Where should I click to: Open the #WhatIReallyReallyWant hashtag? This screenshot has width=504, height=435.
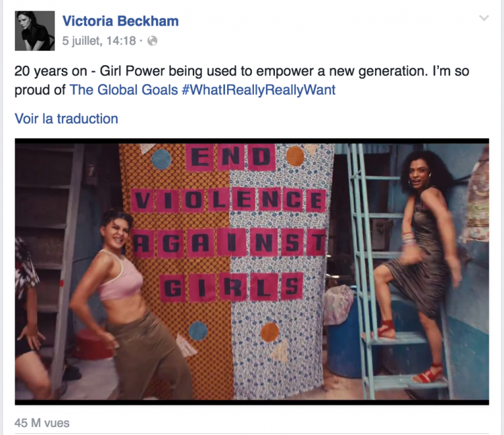259,89
